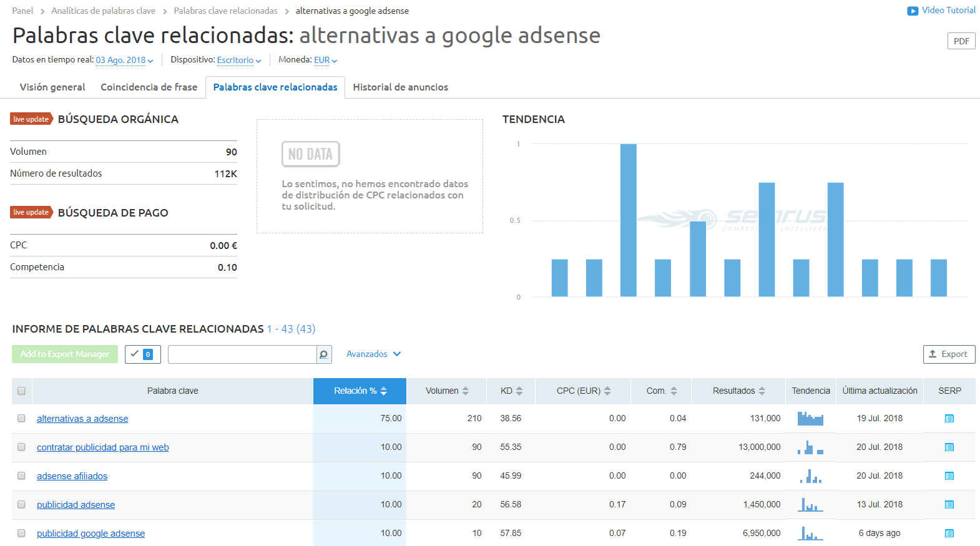Open SERP snapshot for publicidad google adsense
Screen dimensions: 980x546
(949, 534)
